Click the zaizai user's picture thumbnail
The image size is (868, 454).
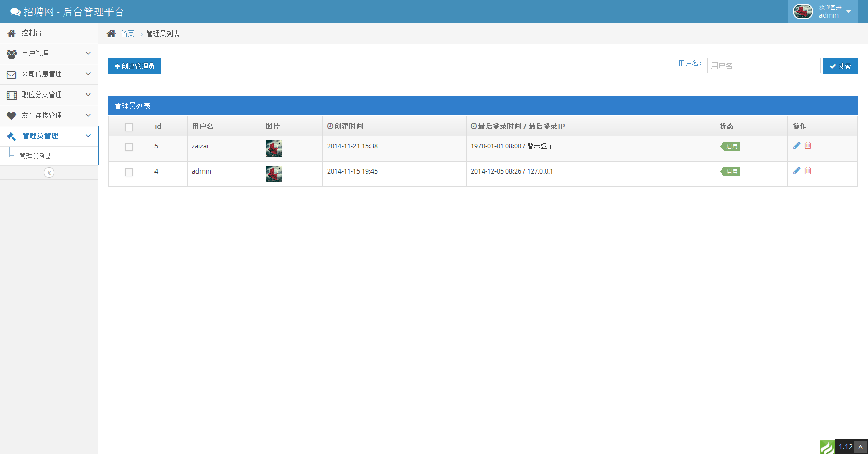tap(274, 149)
